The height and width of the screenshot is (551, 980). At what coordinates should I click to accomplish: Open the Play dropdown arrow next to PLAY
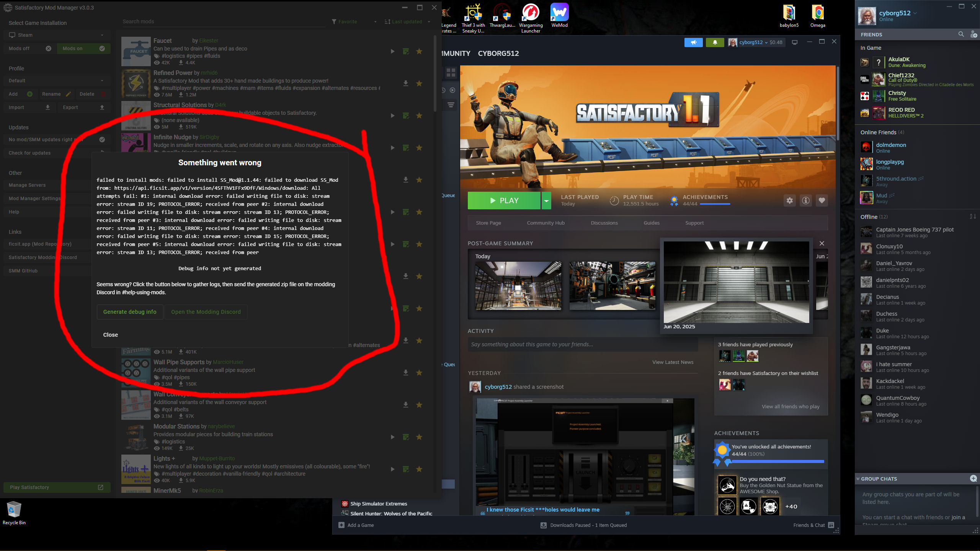point(546,201)
